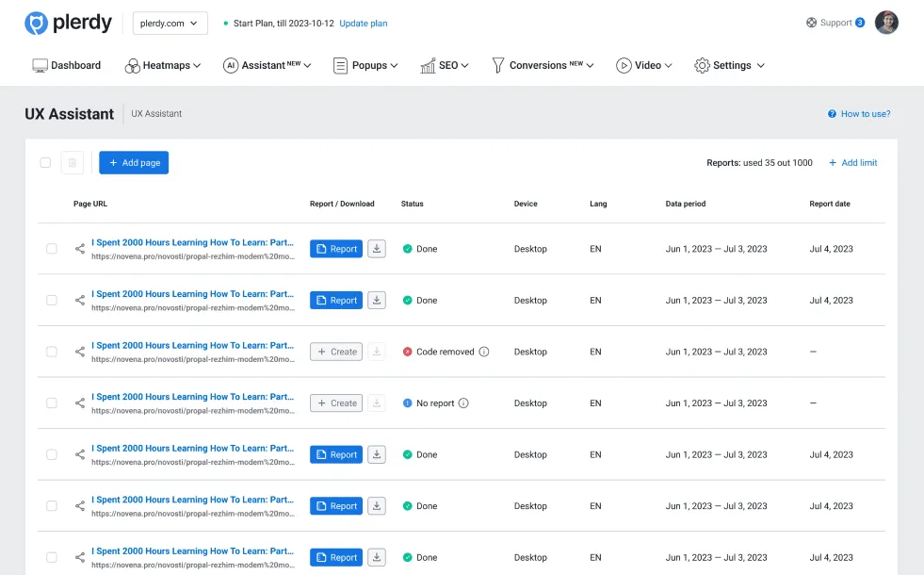
Task: Click the Plerdy logo icon
Action: [x=36, y=23]
